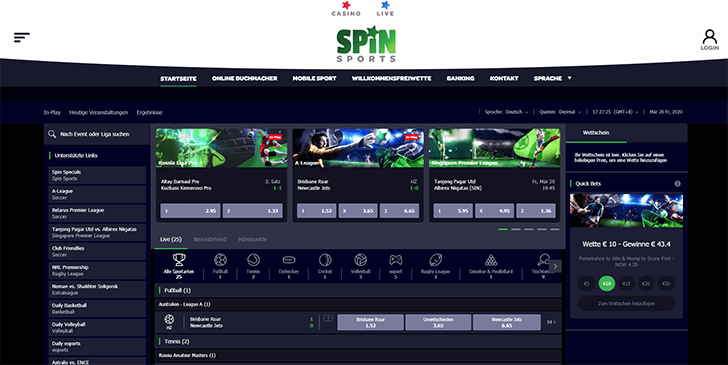This screenshot has height=365, width=728.
Task: Select the €20 quick bet stake
Action: (646, 283)
